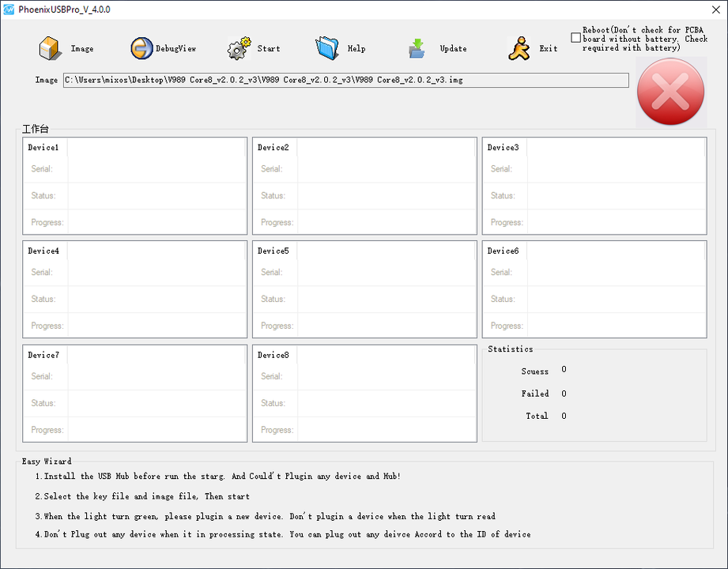The image size is (728, 569).
Task: Click Device6 Status label
Action: pyautogui.click(x=503, y=299)
